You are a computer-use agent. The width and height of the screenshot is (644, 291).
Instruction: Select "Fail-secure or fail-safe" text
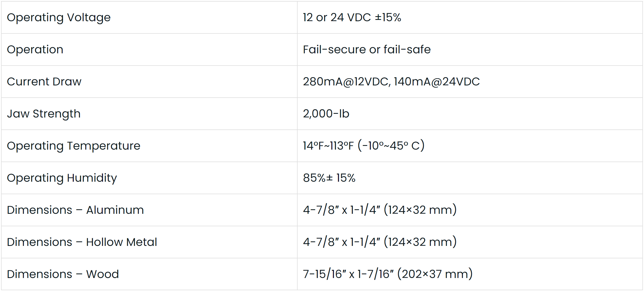[367, 50]
